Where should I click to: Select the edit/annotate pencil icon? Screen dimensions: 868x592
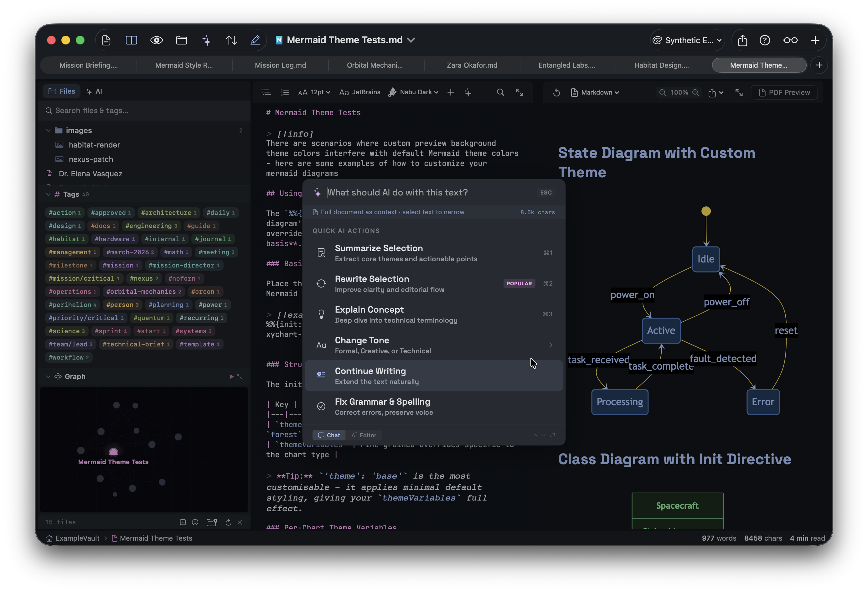[x=255, y=40]
